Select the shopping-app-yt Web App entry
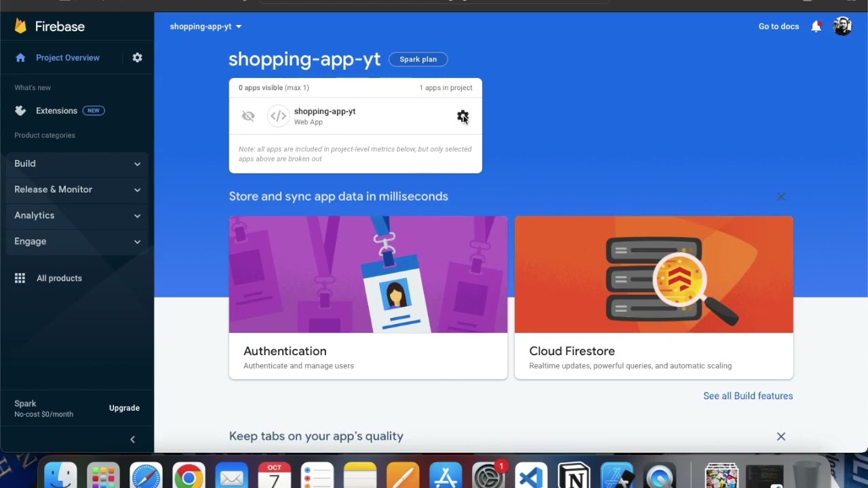868x488 pixels. pyautogui.click(x=355, y=116)
